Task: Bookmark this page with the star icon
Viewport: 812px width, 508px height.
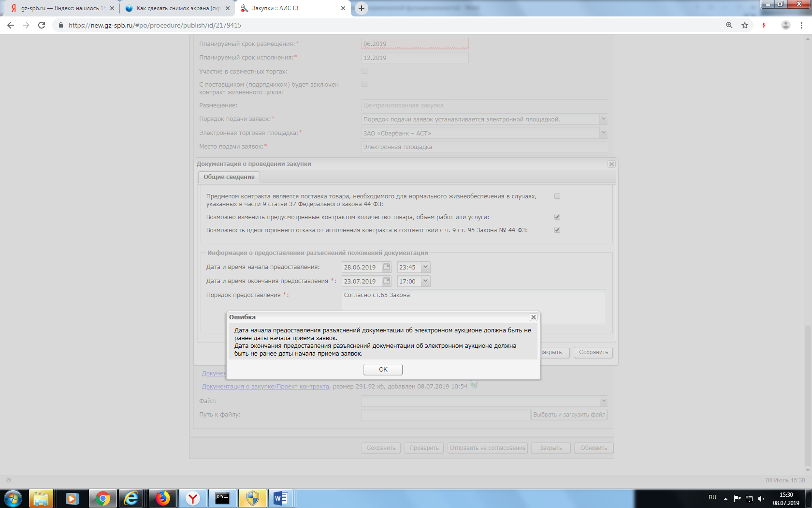Action: click(x=745, y=25)
